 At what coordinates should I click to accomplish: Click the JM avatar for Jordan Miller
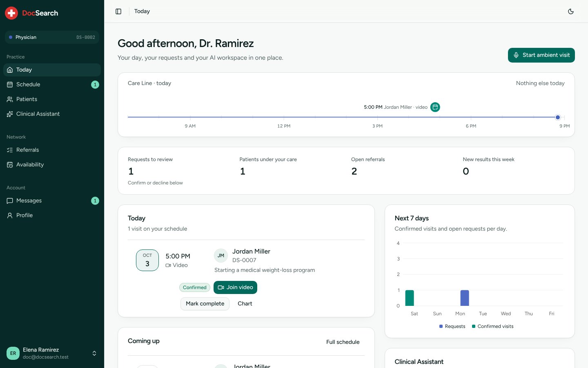coord(221,256)
